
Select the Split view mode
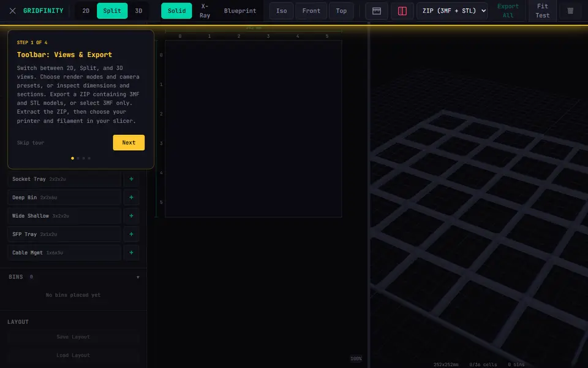112,11
